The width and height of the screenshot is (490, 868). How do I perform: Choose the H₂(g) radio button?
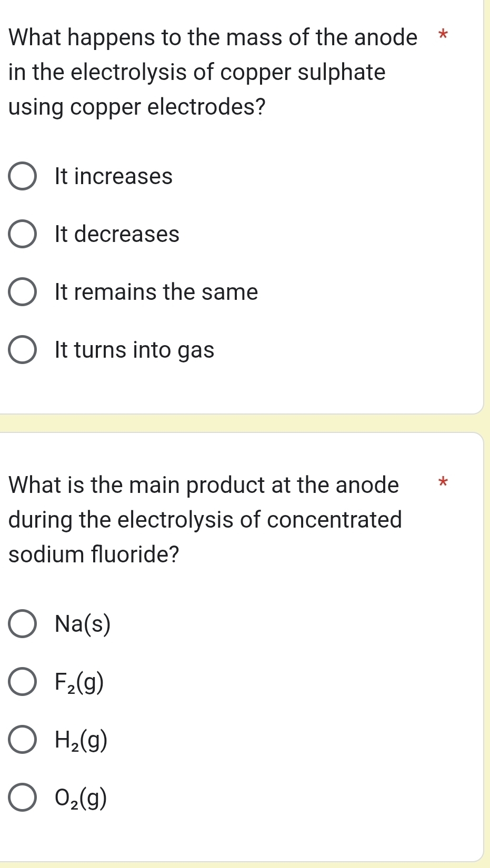[23, 740]
